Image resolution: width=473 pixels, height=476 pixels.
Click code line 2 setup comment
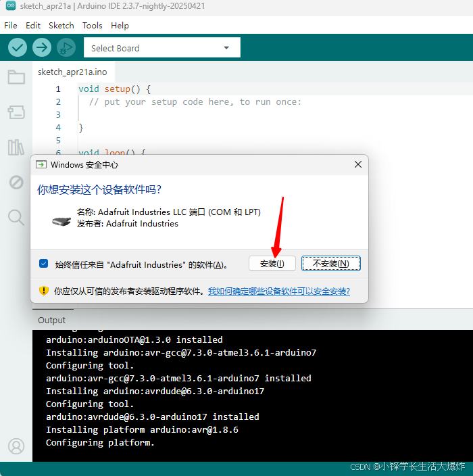(x=195, y=102)
